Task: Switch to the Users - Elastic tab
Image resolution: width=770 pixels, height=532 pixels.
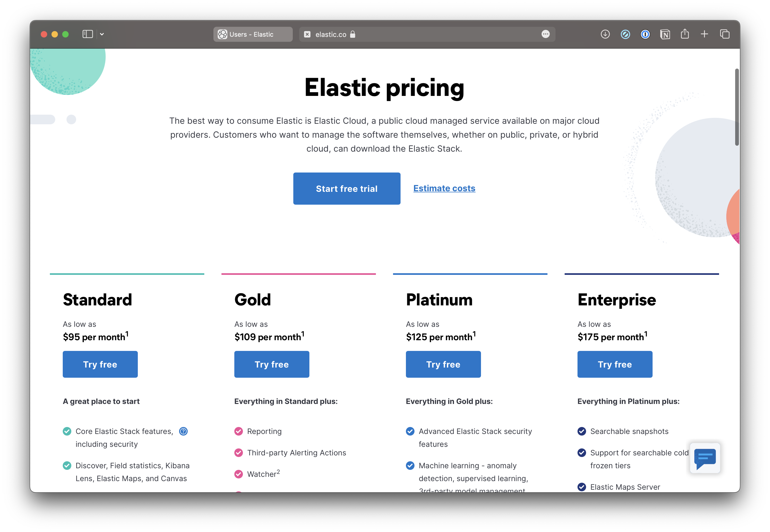Action: [x=253, y=34]
